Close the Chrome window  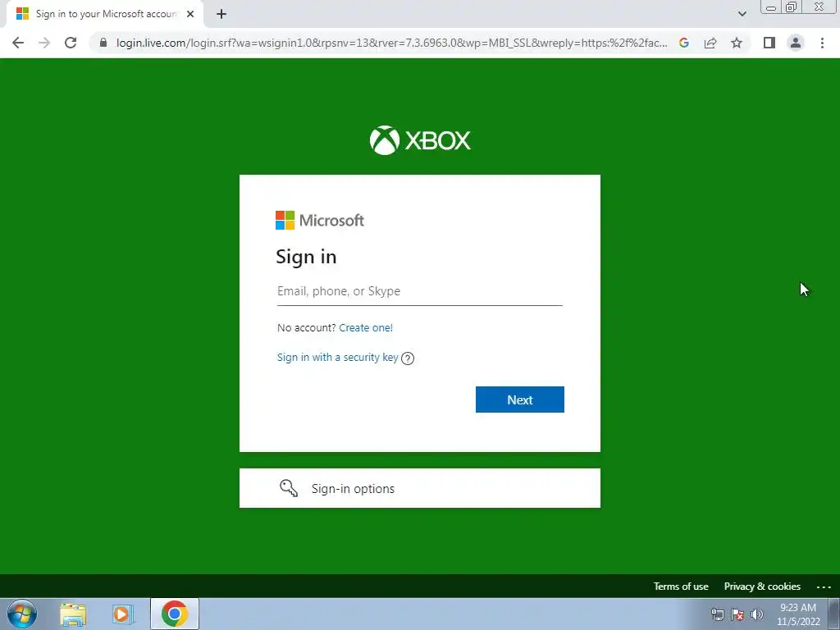[819, 7]
